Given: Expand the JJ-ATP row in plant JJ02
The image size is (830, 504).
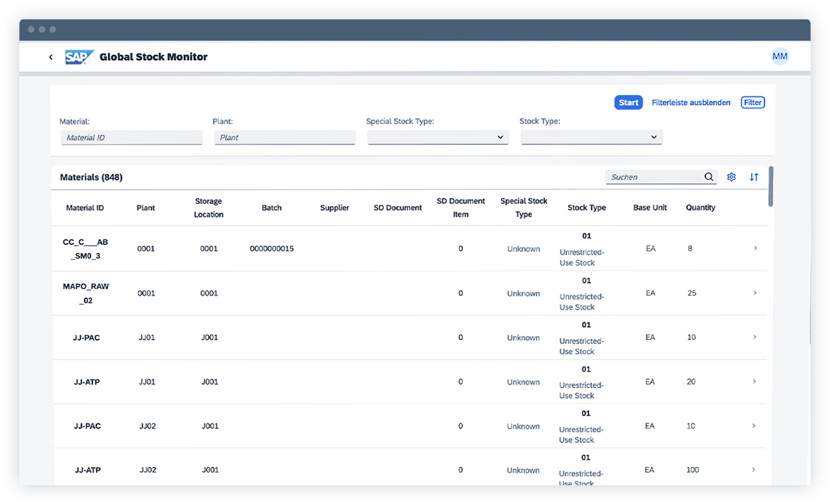Looking at the screenshot, I should coord(754,470).
